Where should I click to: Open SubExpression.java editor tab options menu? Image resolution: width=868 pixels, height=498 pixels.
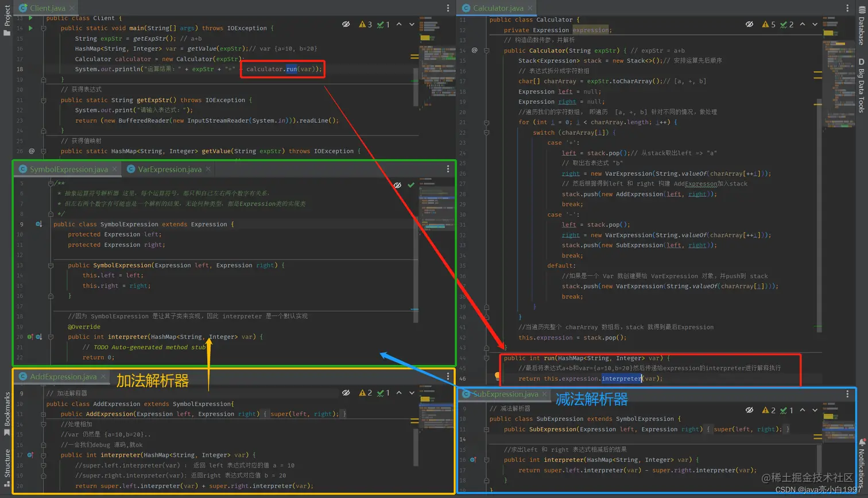847,394
